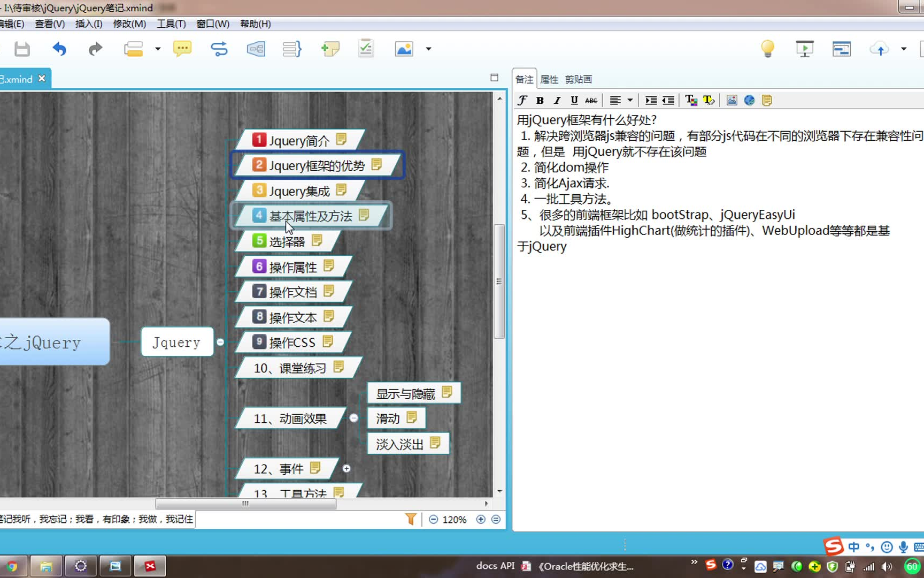Screen dimensions: 924x578
Task: Expand the 12、事件 topic branch
Action: click(346, 468)
